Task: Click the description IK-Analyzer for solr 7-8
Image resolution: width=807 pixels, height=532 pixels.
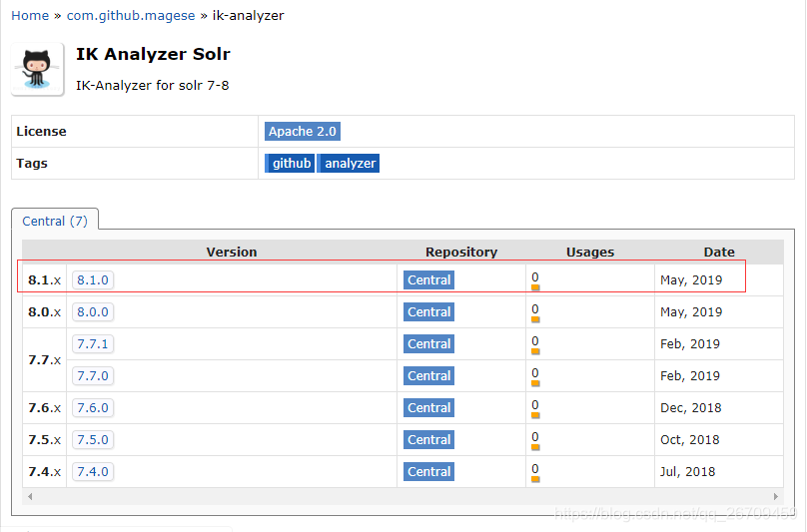Action: coord(153,85)
